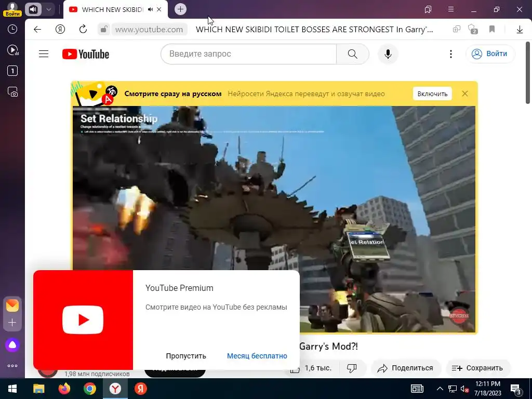Click Поделиться share button

[405, 368]
